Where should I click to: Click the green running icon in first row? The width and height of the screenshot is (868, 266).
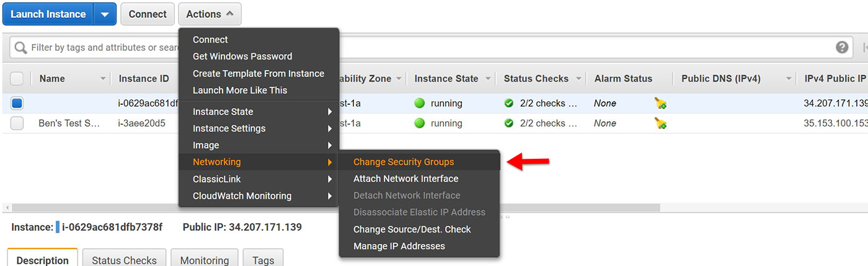(x=420, y=104)
